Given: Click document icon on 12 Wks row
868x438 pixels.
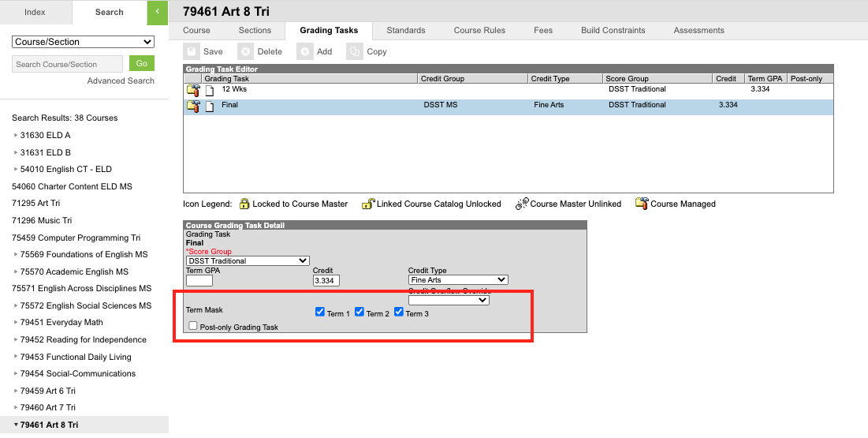Looking at the screenshot, I should (210, 91).
